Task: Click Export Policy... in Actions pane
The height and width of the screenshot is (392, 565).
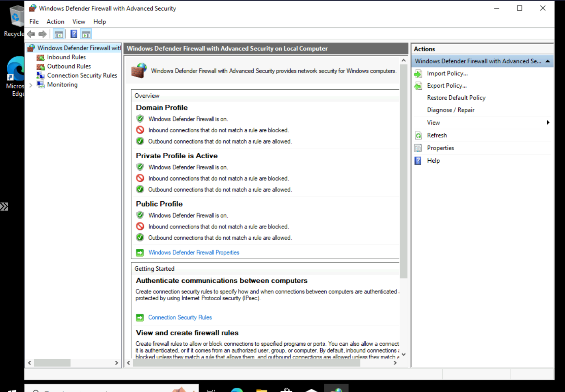Action: [447, 86]
